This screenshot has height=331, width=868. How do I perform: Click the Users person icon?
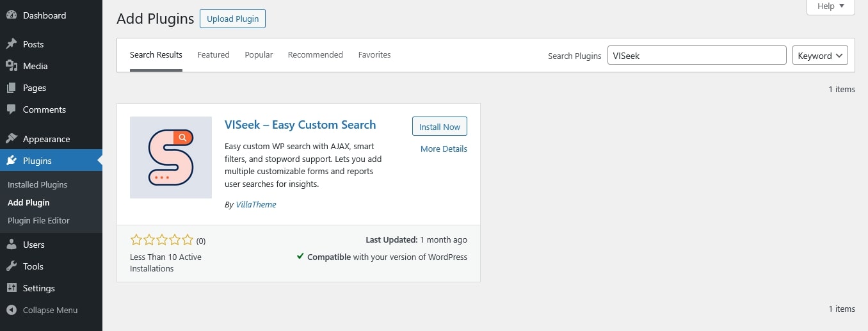tap(12, 245)
